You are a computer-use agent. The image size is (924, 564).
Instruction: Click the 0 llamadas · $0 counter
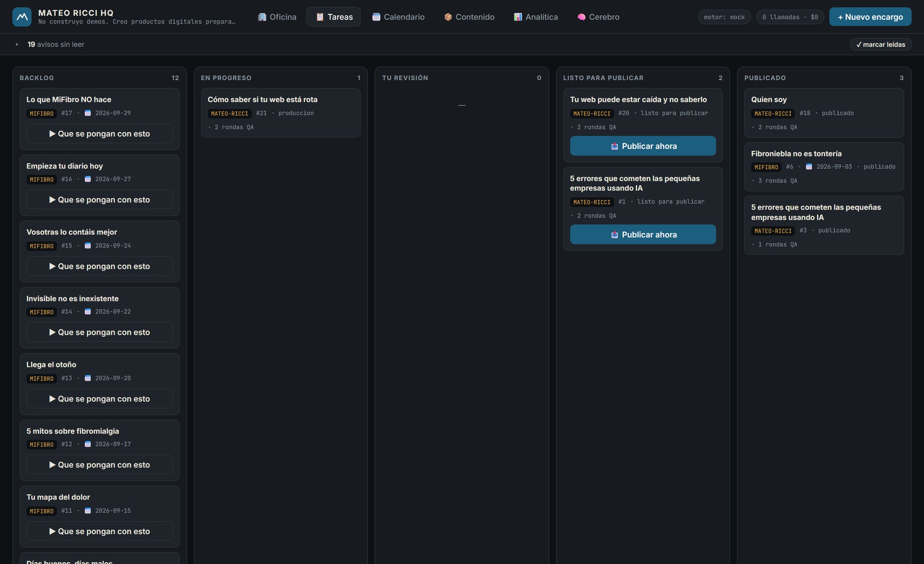(790, 17)
